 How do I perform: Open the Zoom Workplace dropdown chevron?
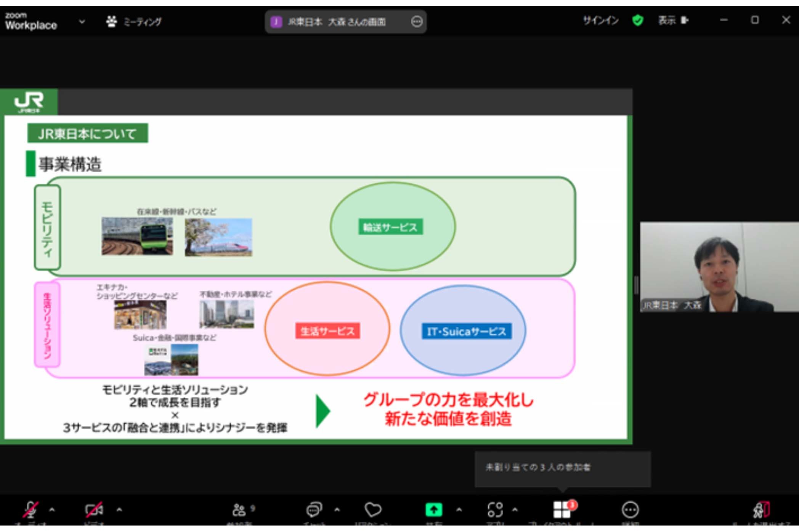tap(82, 22)
